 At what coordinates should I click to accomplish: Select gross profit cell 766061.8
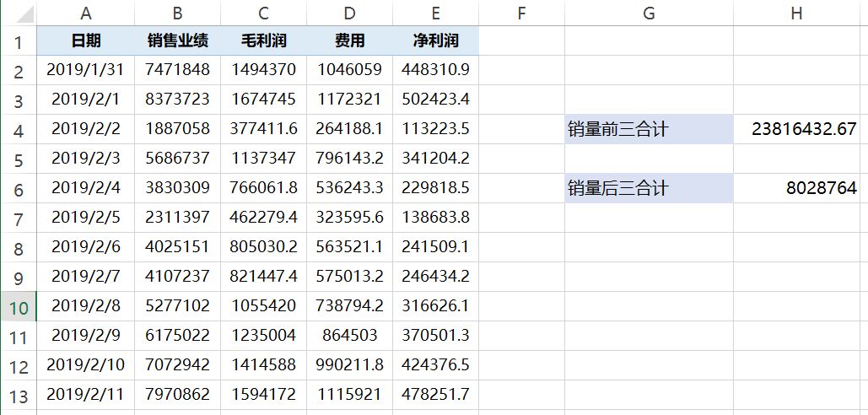coord(263,188)
